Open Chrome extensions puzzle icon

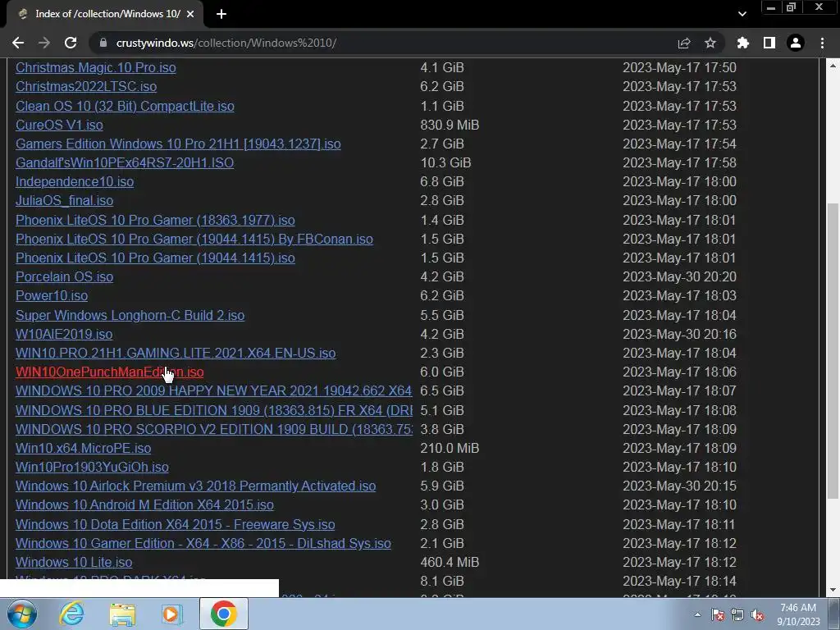click(x=742, y=43)
